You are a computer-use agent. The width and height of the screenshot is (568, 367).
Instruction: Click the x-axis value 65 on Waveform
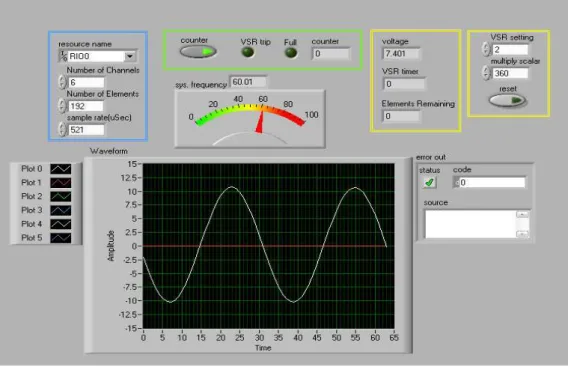click(394, 338)
